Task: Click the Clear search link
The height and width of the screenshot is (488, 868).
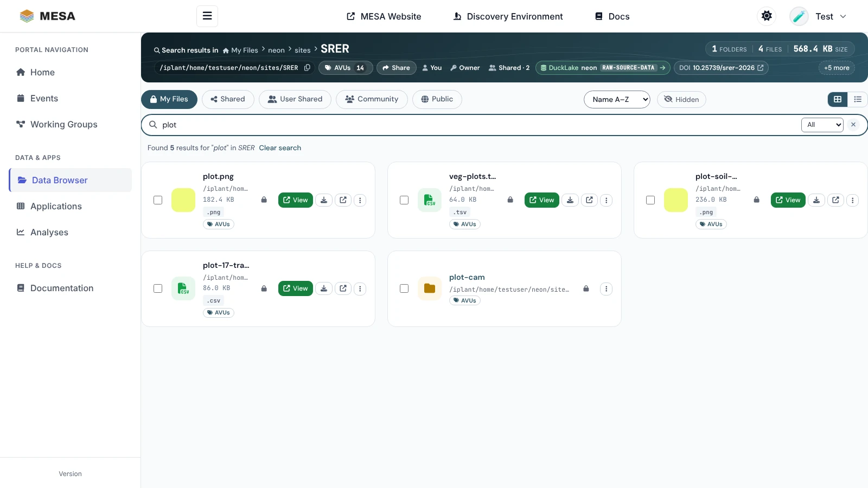Action: 280,148
